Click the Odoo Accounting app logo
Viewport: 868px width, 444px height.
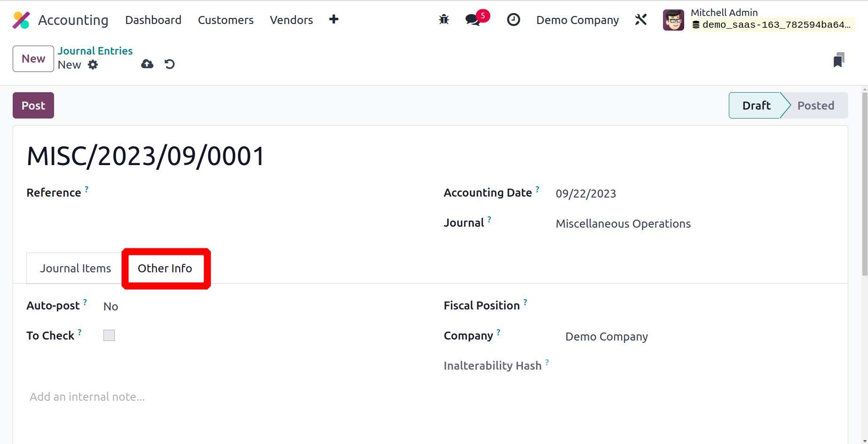pos(21,20)
